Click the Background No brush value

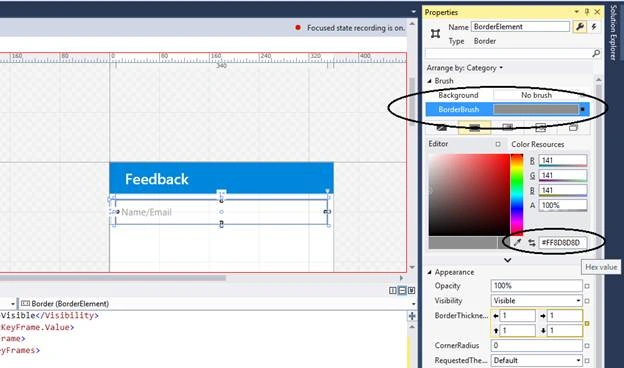point(536,95)
